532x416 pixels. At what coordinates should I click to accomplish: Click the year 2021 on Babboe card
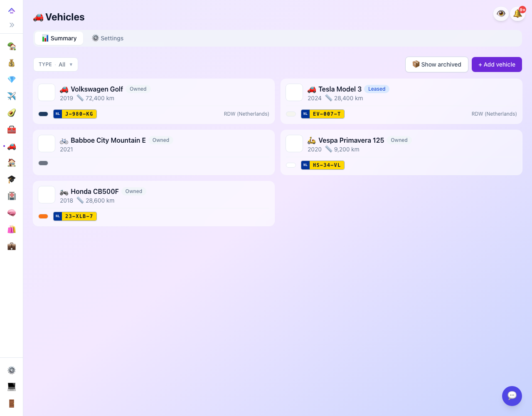tap(66, 149)
